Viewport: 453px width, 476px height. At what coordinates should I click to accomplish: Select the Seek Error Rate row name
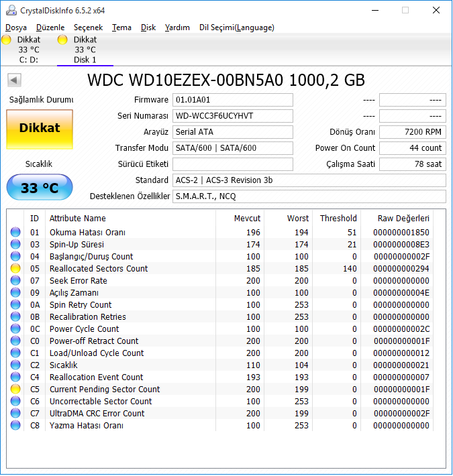pos(78,281)
